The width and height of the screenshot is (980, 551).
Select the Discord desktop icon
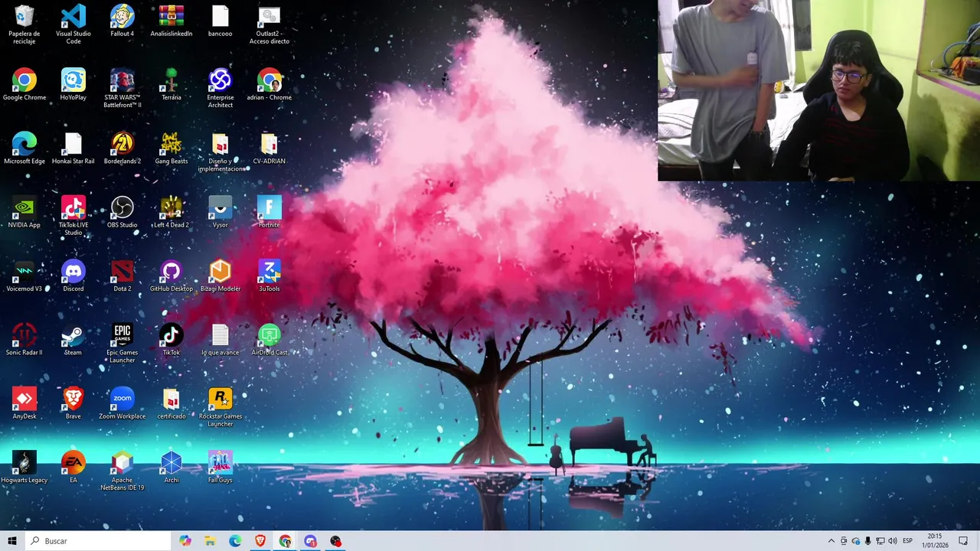coord(73,272)
